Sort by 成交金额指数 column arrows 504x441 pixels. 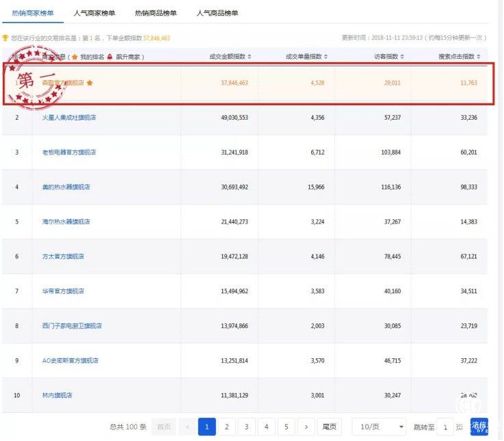point(249,57)
